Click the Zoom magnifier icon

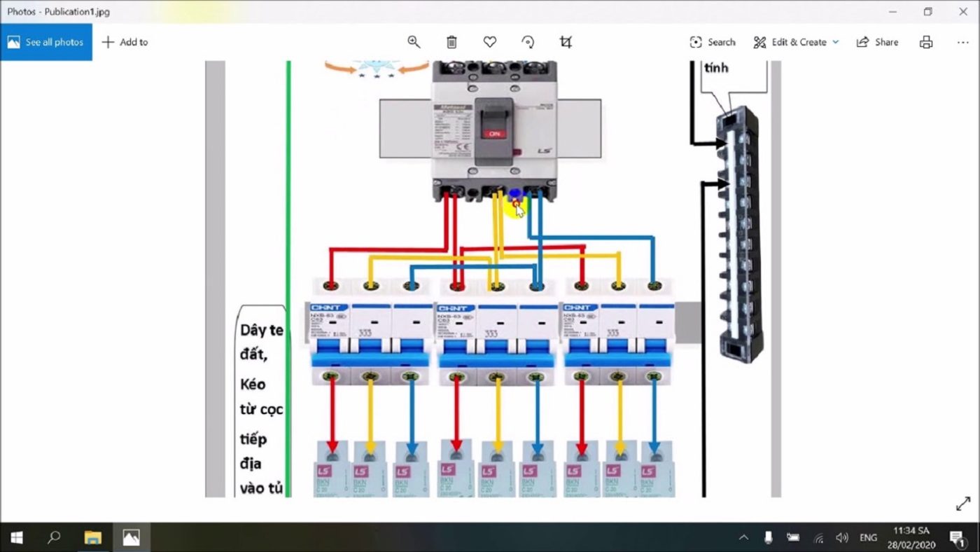pyautogui.click(x=414, y=42)
